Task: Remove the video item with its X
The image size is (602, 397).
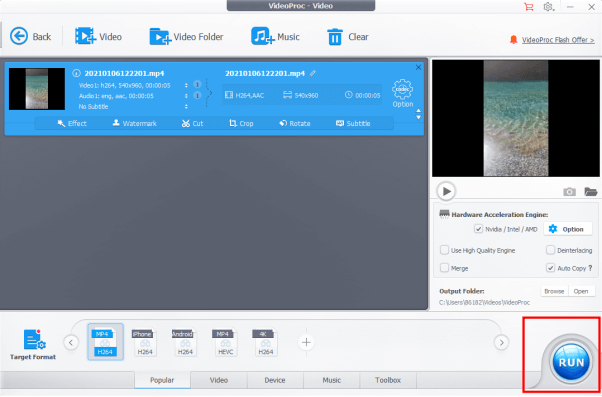Action: coord(418,68)
